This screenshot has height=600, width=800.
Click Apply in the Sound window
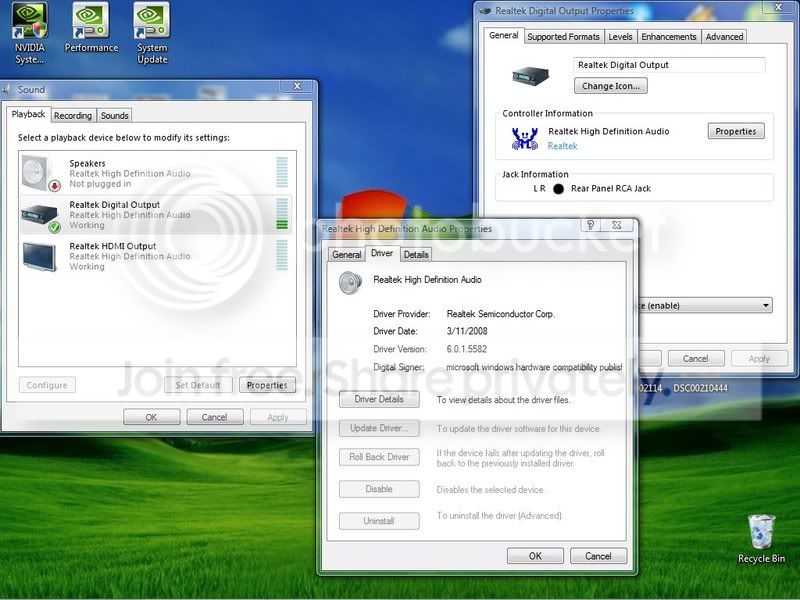click(x=278, y=417)
